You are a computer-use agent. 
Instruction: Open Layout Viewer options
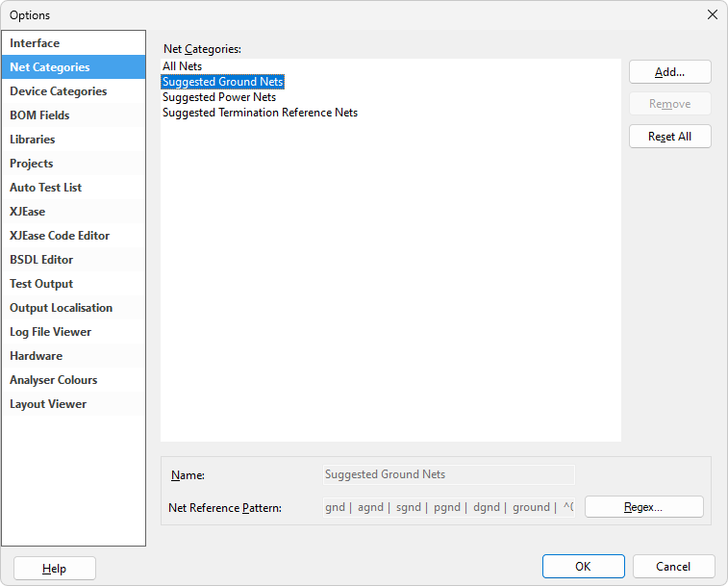pyautogui.click(x=48, y=404)
